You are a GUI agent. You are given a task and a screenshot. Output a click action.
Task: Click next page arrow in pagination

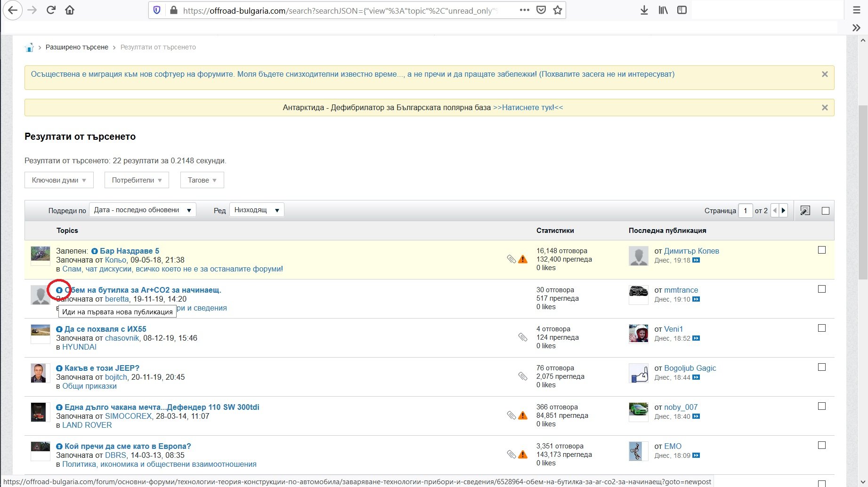(784, 210)
